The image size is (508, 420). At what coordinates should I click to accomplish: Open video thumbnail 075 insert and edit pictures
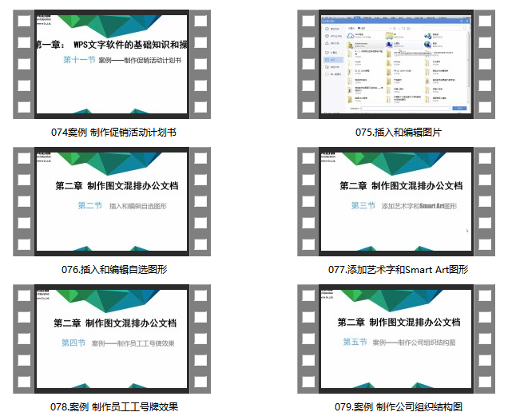point(396,64)
